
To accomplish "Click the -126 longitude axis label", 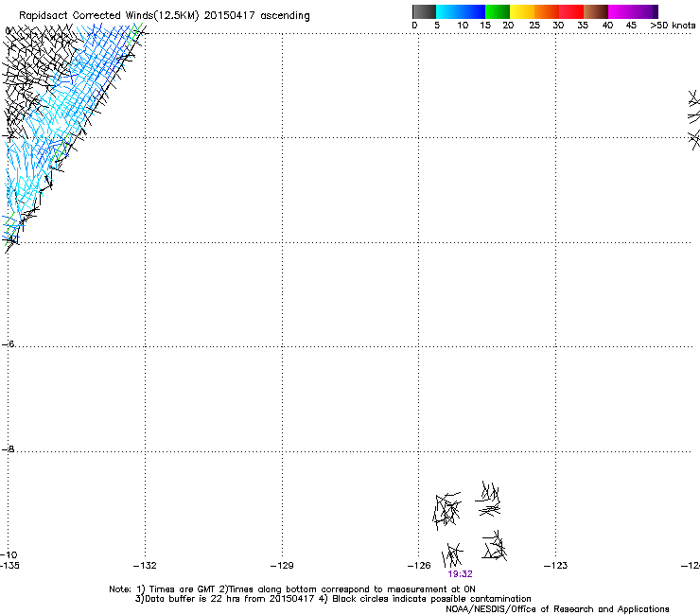I will click(419, 566).
